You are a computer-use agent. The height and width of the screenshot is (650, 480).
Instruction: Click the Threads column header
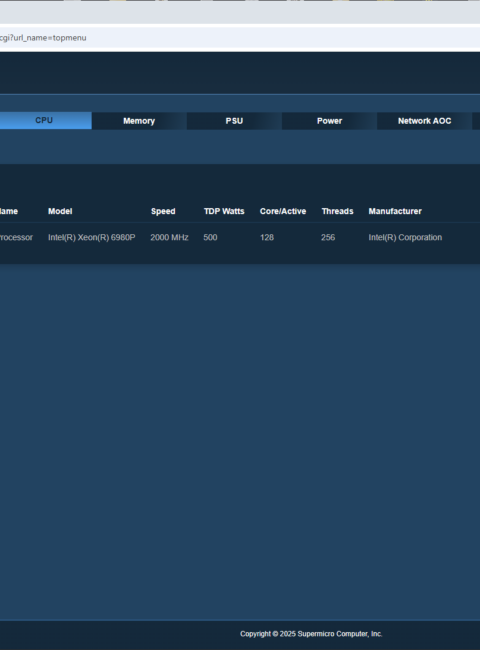tap(337, 211)
